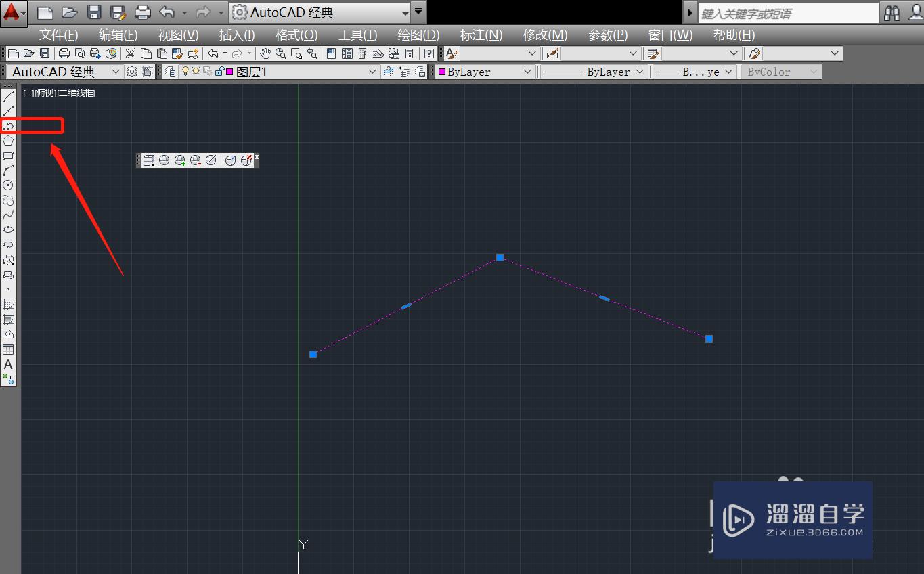Open the text style dropdown

click(x=500, y=53)
